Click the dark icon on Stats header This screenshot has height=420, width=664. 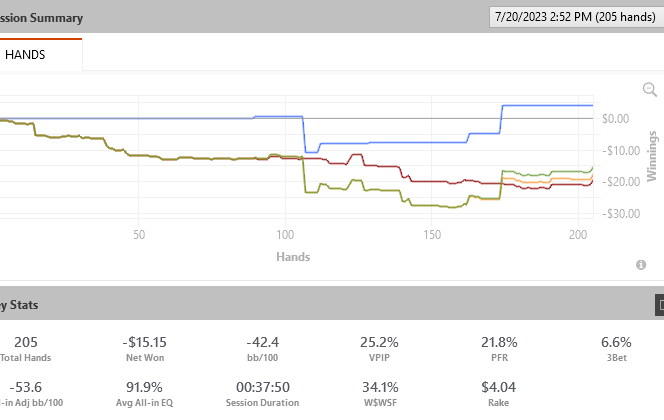coord(658,303)
